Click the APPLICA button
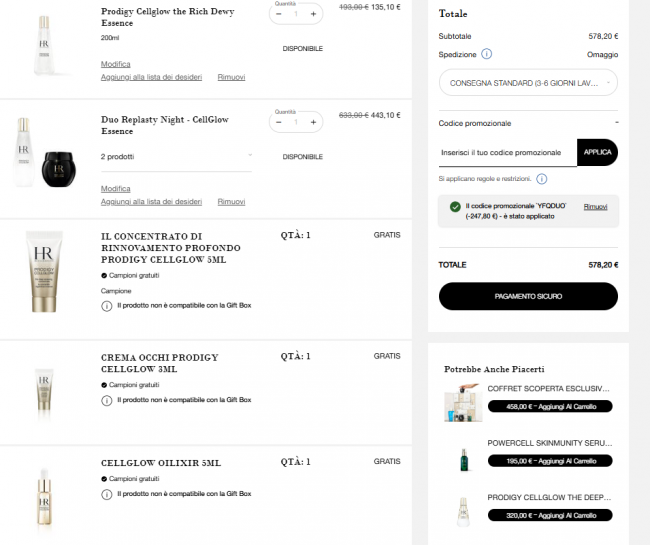Image resolution: width=650 pixels, height=545 pixels. point(597,152)
